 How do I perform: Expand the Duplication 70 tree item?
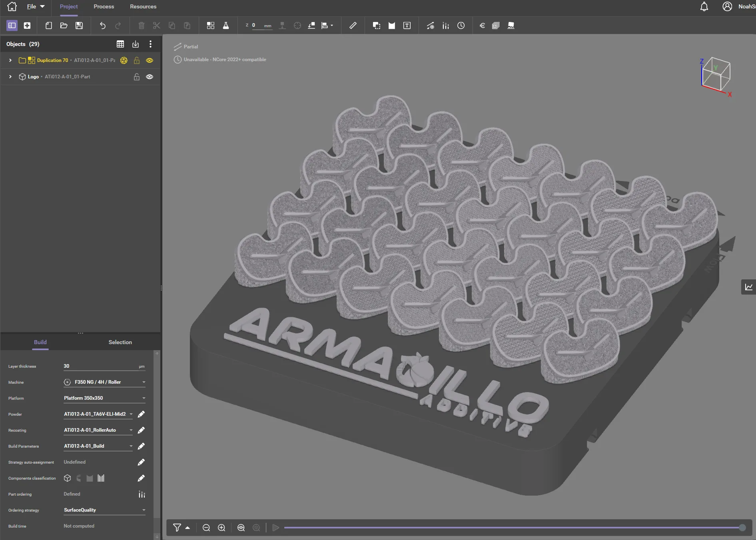[x=10, y=60]
